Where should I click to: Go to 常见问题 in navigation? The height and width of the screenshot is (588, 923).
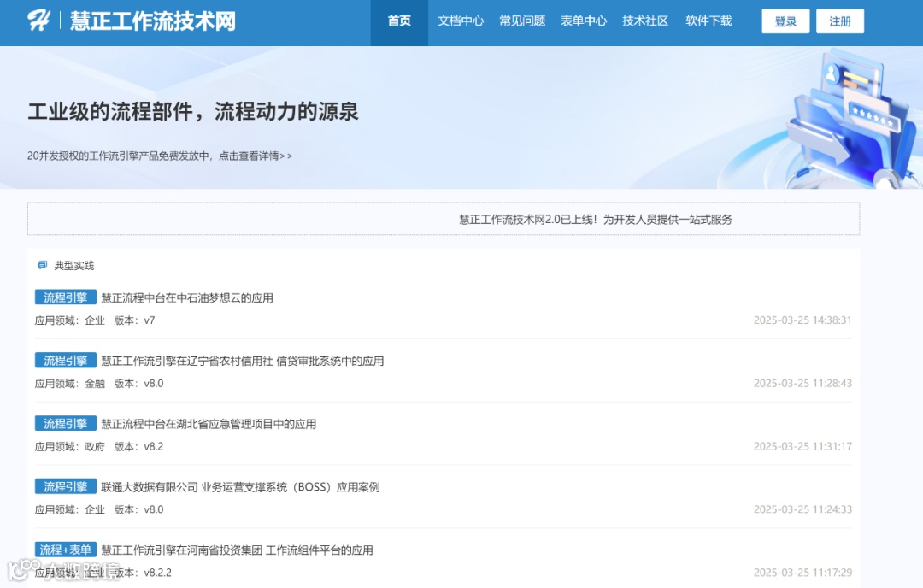[x=522, y=21]
